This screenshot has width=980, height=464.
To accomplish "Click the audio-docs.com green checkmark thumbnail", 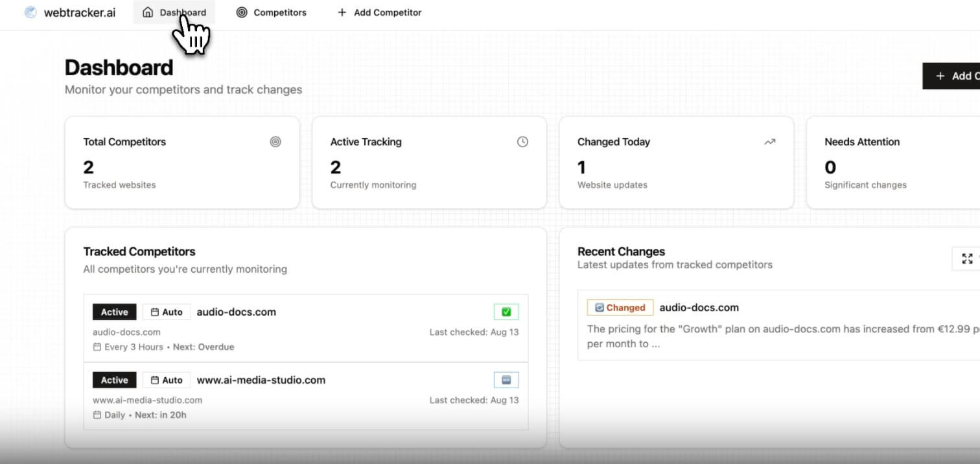I will point(506,312).
